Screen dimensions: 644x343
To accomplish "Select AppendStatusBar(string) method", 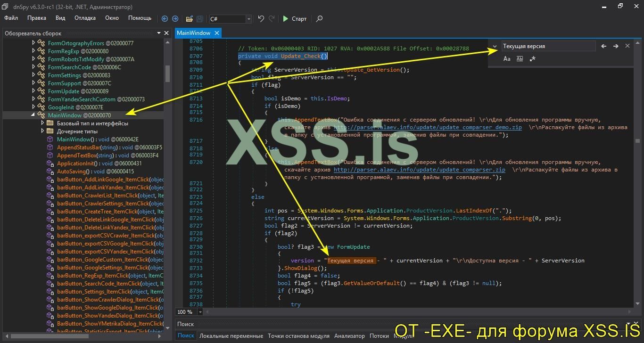I will pyautogui.click(x=109, y=147).
